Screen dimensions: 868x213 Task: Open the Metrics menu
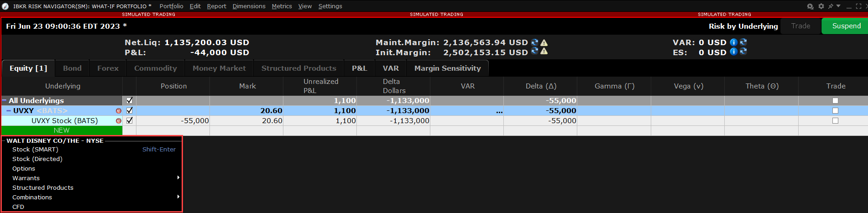pos(282,6)
